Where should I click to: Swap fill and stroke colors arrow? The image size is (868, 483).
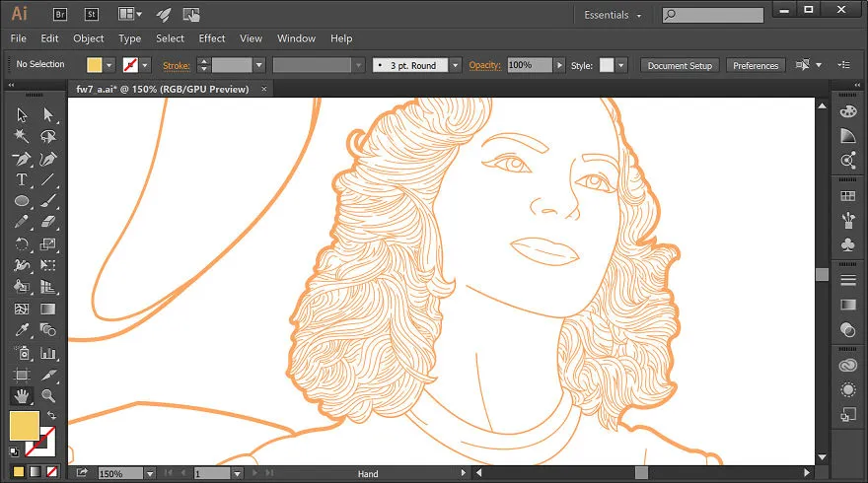coord(51,415)
